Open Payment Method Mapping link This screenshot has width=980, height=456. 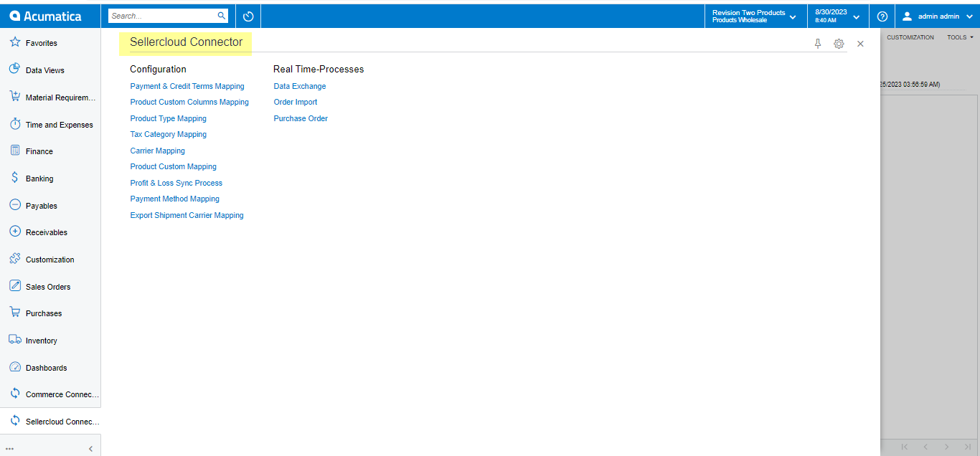pyautogui.click(x=174, y=199)
